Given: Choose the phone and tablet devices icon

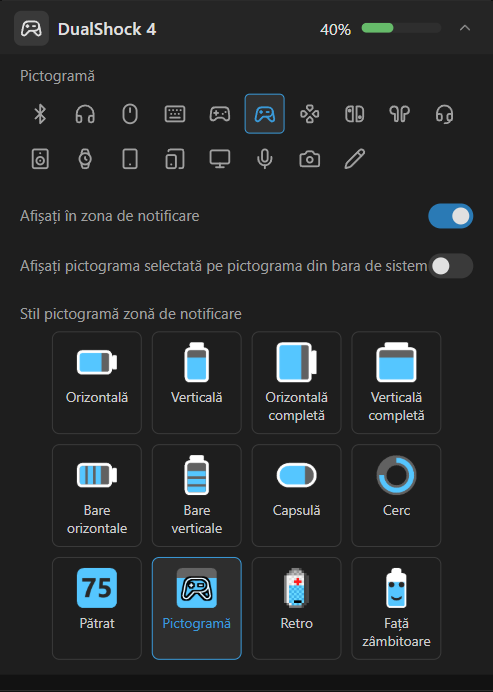Looking at the screenshot, I should (175, 159).
